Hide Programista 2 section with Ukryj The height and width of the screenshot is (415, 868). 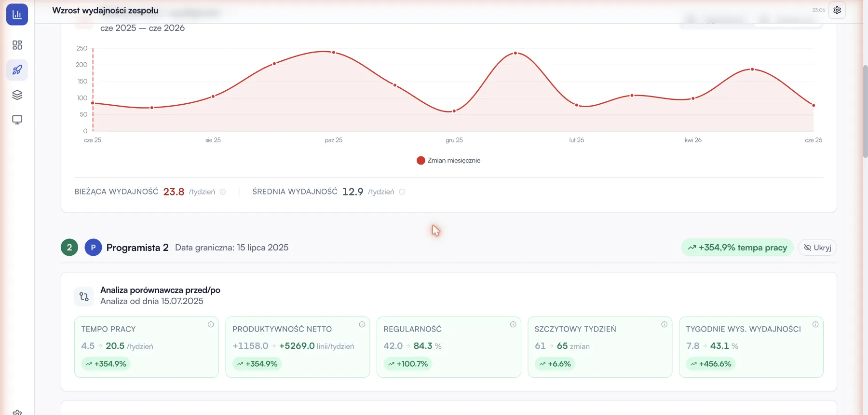coord(817,248)
